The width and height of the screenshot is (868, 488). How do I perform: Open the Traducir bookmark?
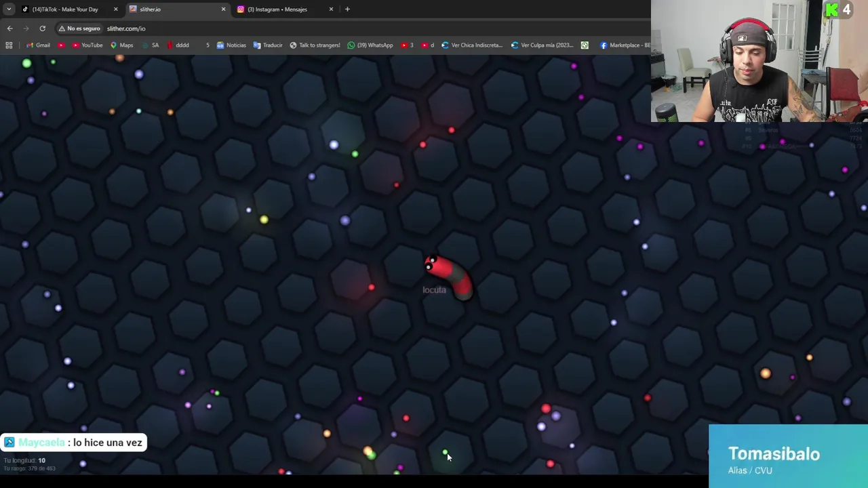(267, 45)
